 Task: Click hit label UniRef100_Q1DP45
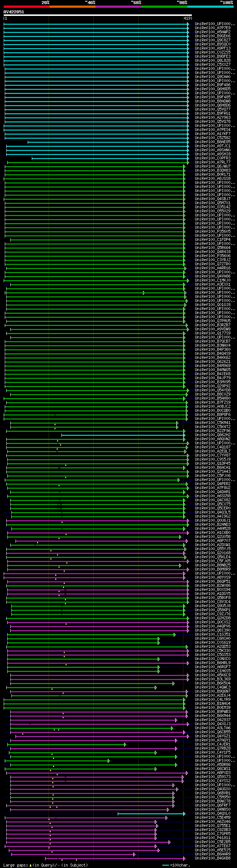pos(213,464)
